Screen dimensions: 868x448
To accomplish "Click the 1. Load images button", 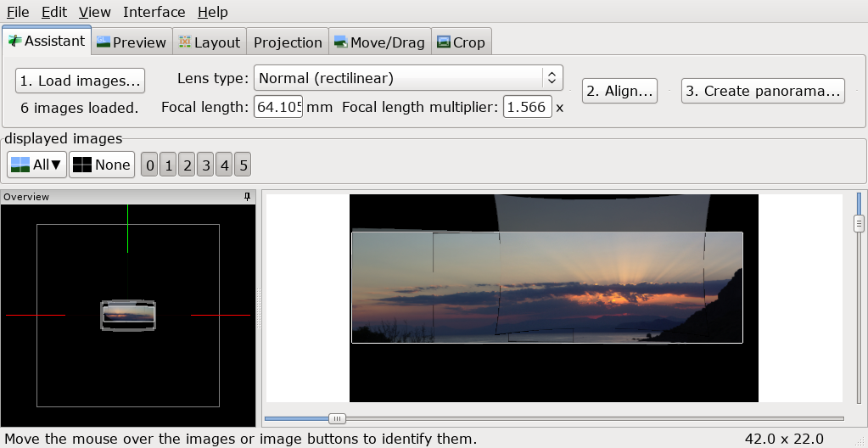I will pos(81,81).
